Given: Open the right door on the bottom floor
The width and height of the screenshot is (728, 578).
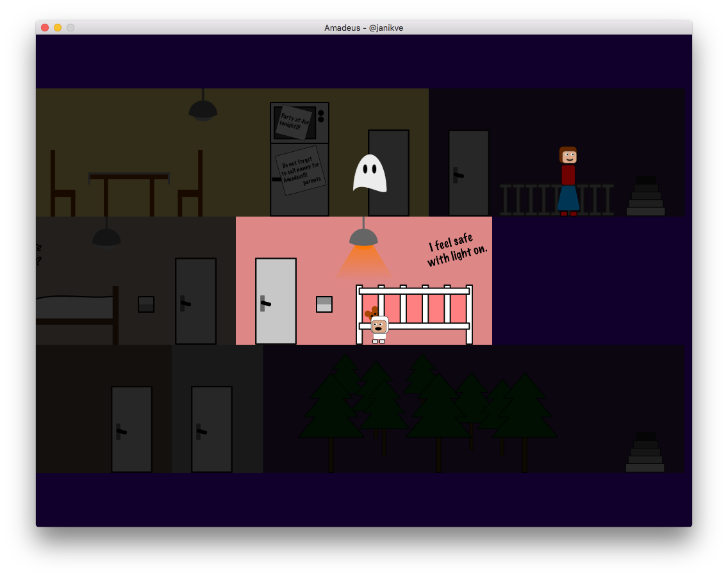Looking at the screenshot, I should click(x=211, y=429).
